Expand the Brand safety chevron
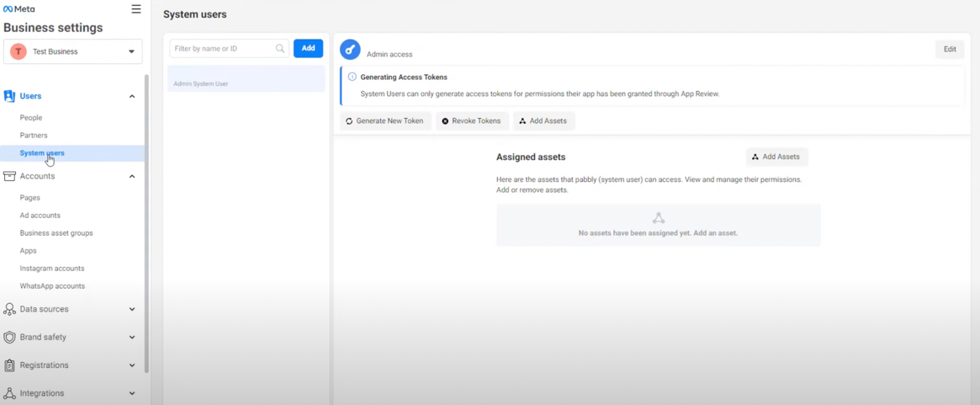The height and width of the screenshot is (405, 980). [132, 338]
